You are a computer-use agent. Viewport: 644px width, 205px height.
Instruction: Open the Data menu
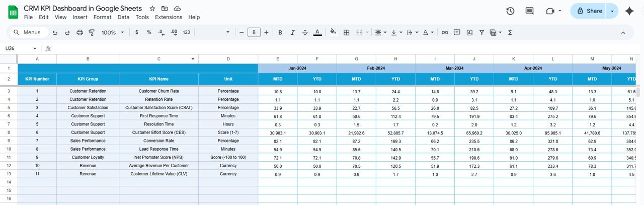coord(123,17)
